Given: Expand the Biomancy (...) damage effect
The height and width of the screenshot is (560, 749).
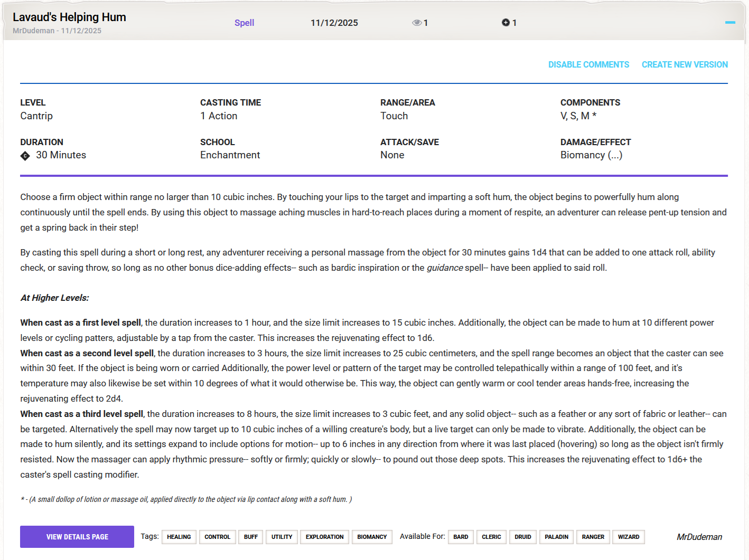Looking at the screenshot, I should tap(614, 155).
